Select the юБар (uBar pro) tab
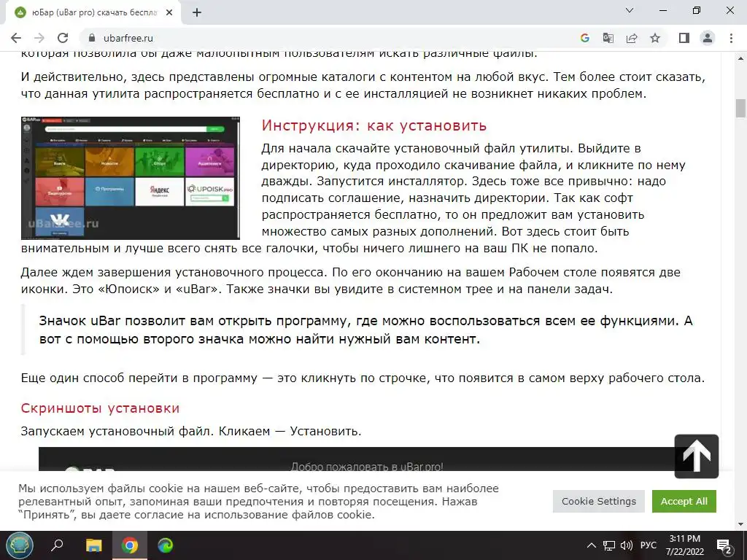The height and width of the screenshot is (560, 747). click(x=93, y=13)
